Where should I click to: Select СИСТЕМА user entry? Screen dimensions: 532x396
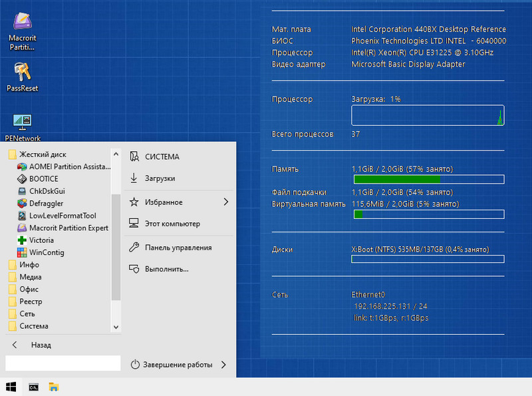pos(178,156)
